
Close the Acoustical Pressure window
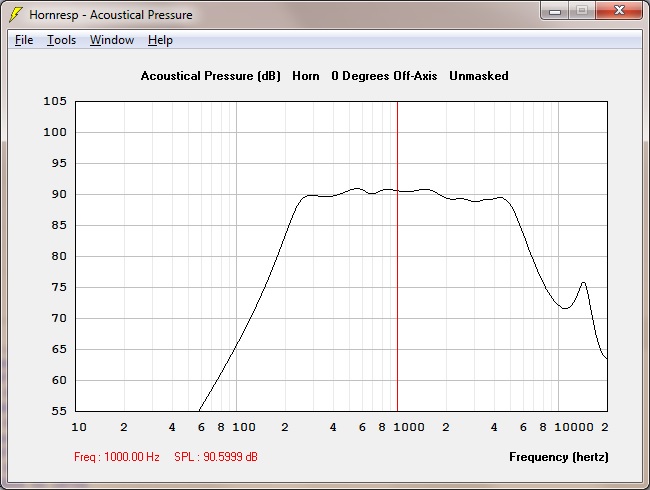click(x=619, y=10)
